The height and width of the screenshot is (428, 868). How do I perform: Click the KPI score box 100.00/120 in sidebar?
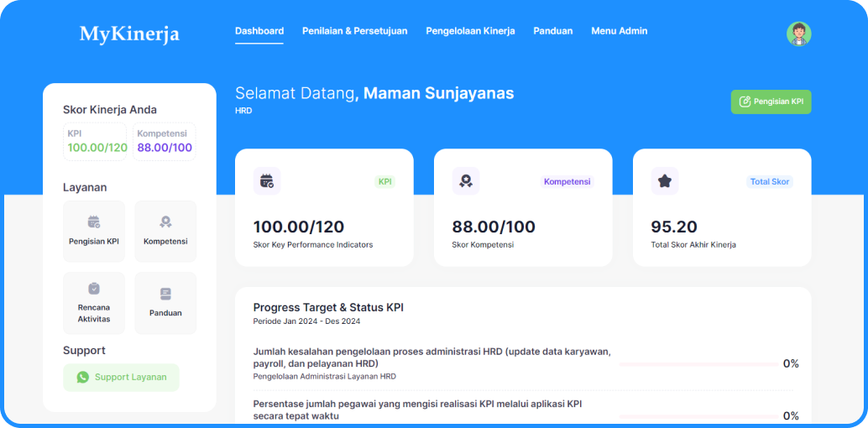tap(97, 142)
